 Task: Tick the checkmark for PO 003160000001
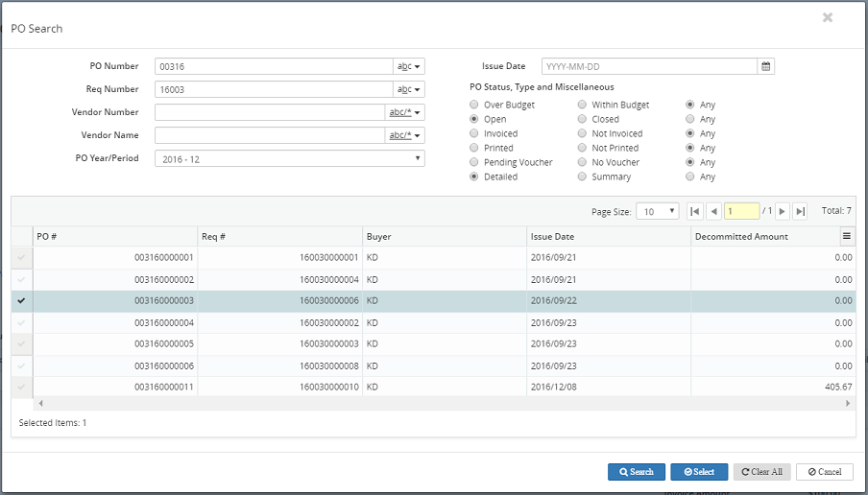[x=21, y=257]
